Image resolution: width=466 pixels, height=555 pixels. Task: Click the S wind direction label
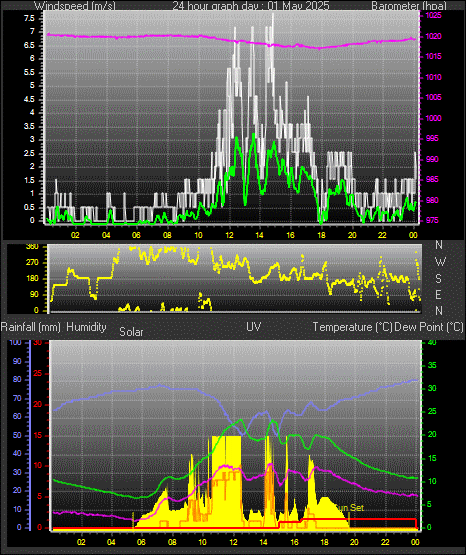click(x=438, y=279)
